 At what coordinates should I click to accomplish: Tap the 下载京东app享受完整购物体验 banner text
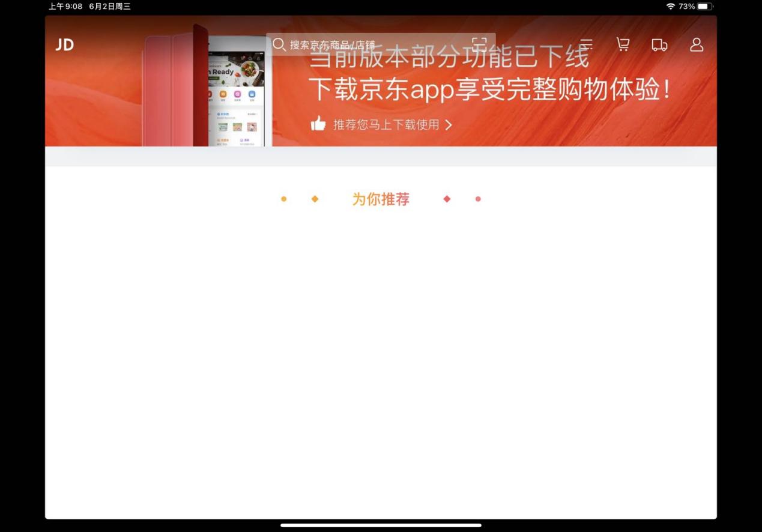[x=490, y=89]
